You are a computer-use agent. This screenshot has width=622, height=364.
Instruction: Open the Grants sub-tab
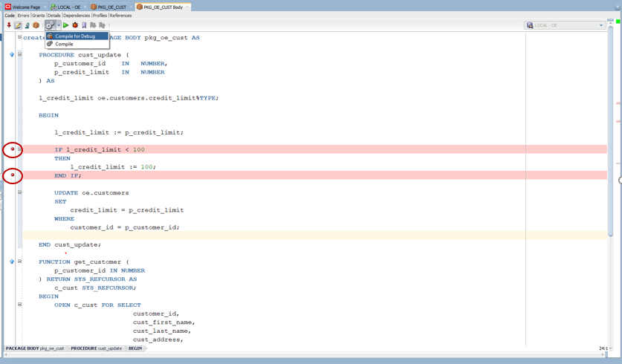tap(39, 16)
